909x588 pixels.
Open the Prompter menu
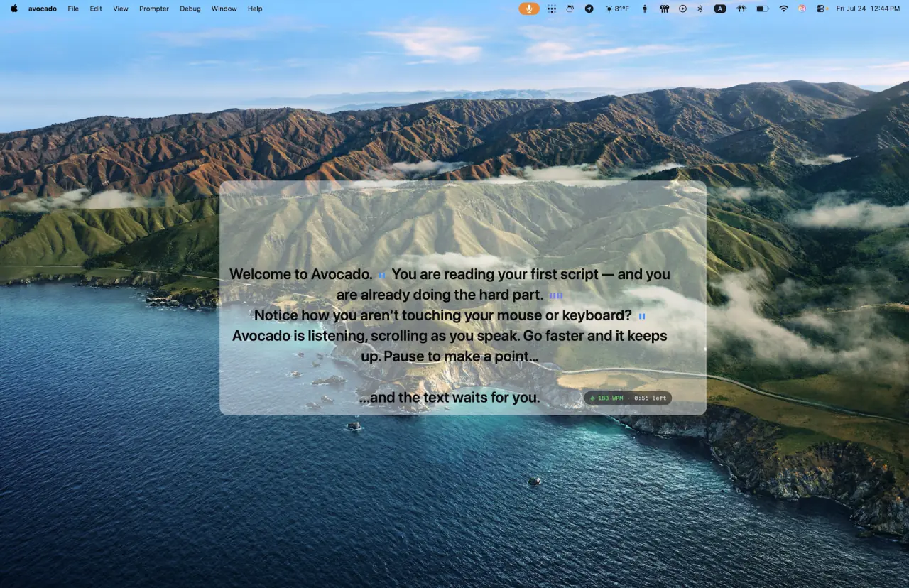pyautogui.click(x=154, y=9)
